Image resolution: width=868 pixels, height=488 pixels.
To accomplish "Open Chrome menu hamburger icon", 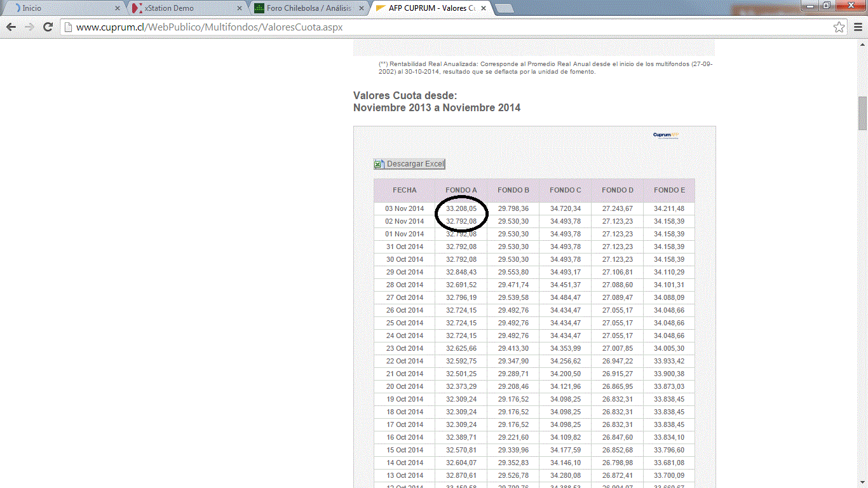I will 858,27.
